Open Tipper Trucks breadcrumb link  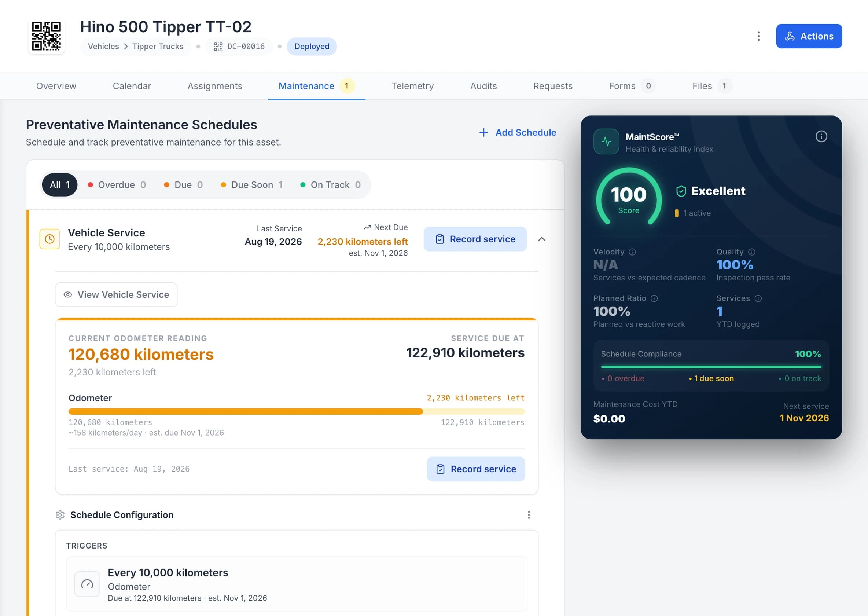pos(158,46)
